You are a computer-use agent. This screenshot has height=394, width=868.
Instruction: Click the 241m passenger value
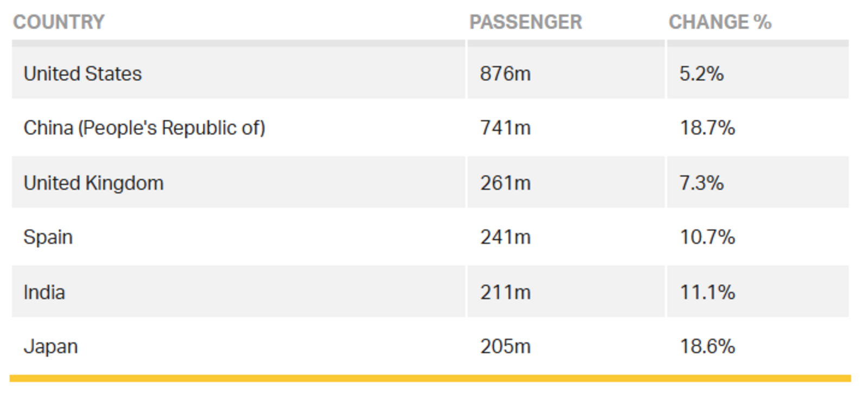505,237
